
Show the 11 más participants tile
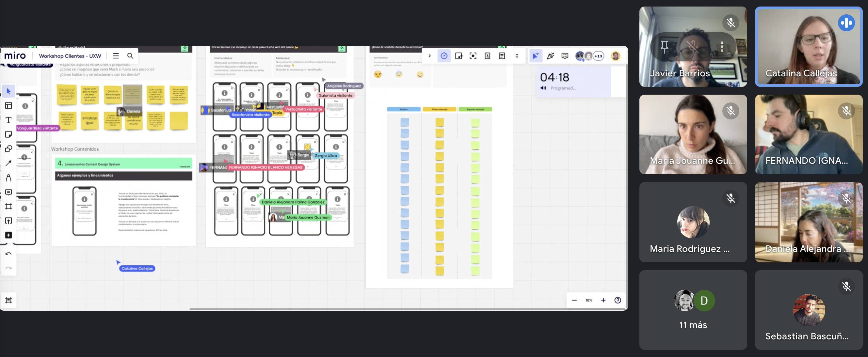(x=693, y=310)
